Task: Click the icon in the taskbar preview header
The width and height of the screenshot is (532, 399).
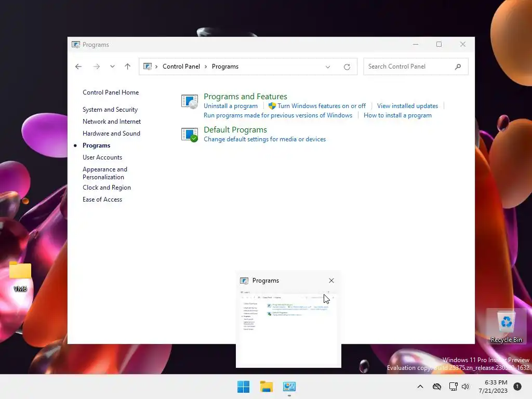Action: pos(244,281)
